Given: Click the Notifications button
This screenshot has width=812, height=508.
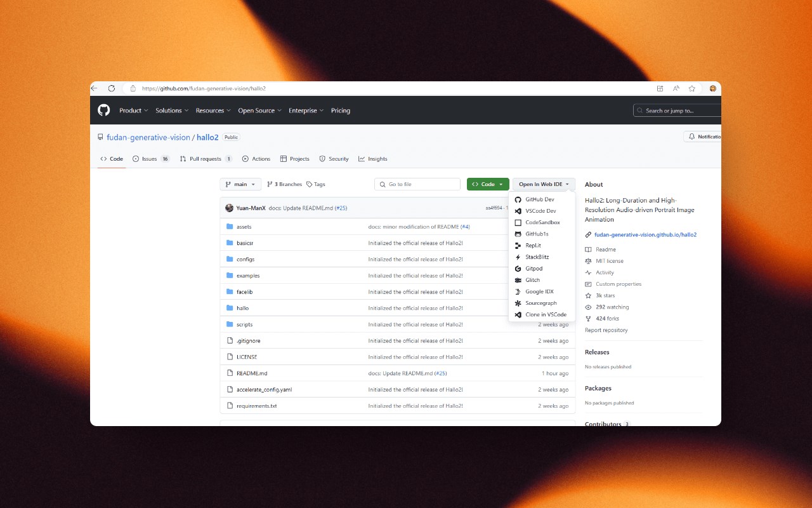Looking at the screenshot, I should pos(703,137).
